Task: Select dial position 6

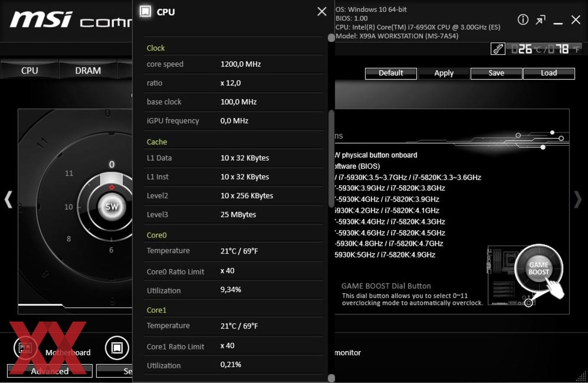Action: tap(111, 250)
